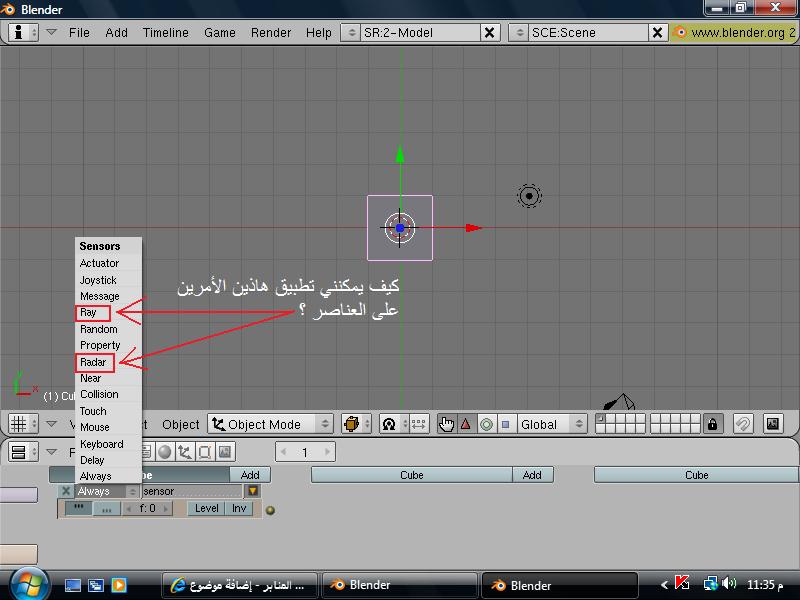Open the Scene context image icon

[224, 452]
